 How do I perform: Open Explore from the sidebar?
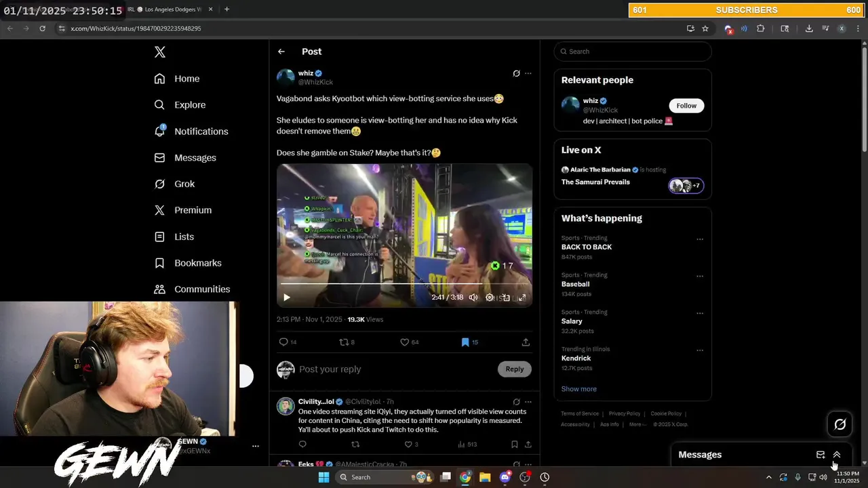tap(180, 105)
